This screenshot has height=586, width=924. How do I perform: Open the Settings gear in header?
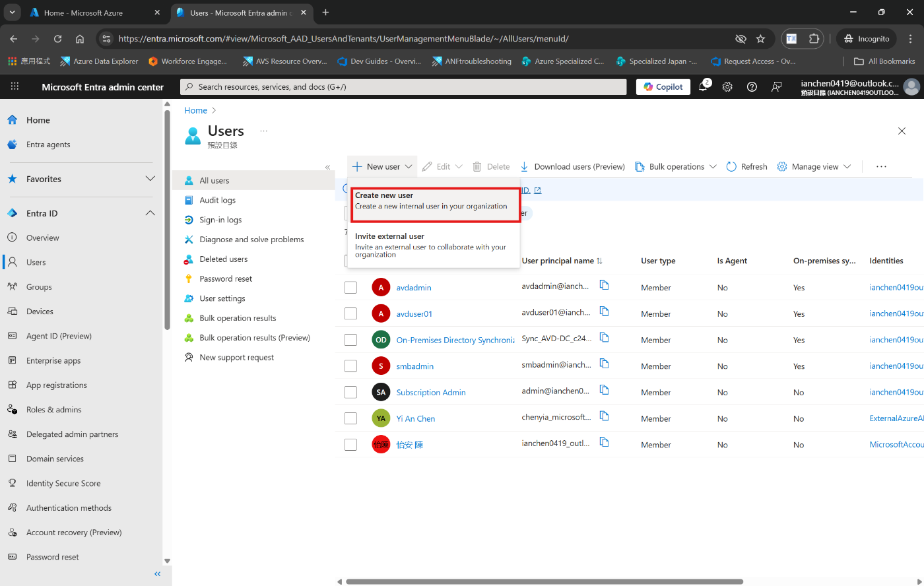coord(727,86)
